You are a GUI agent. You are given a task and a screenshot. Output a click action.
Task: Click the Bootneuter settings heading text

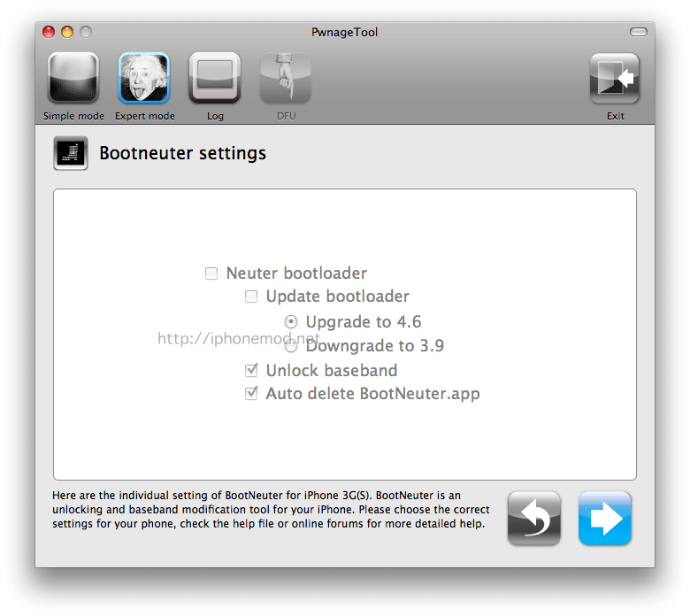pyautogui.click(x=182, y=153)
